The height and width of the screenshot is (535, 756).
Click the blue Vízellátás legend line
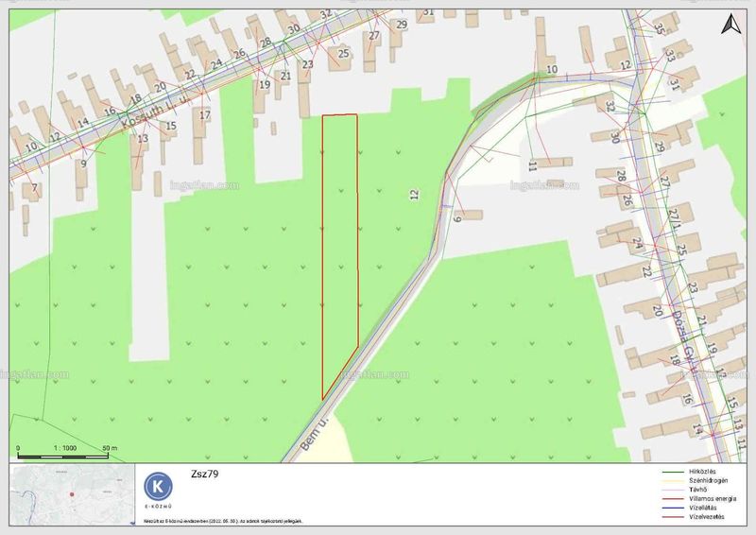(x=673, y=508)
